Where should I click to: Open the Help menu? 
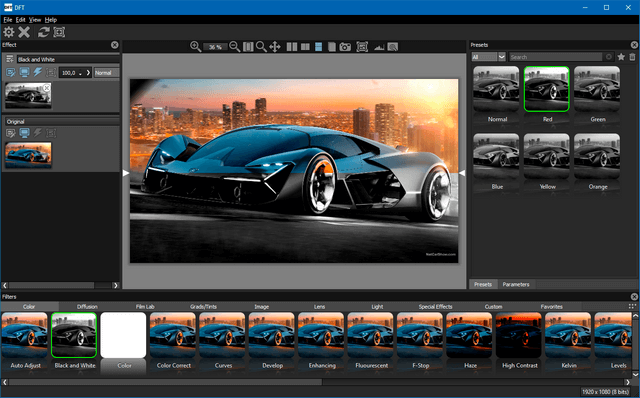point(51,20)
